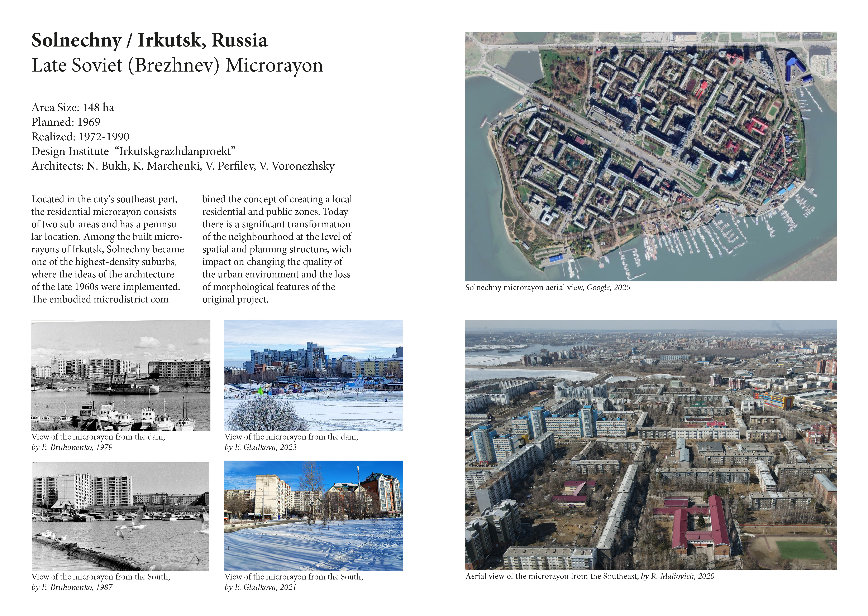Click the paragraph starting "Located in the city's southeast"
Screen dimensions: 868x616
tap(108, 249)
